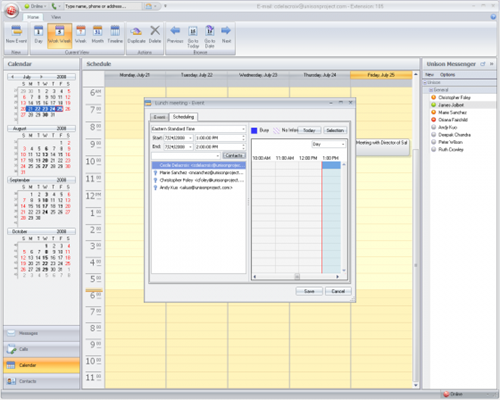The width and height of the screenshot is (500, 400).
Task: Select Deepak Chandra in messenger contacts
Action: tap(454, 135)
